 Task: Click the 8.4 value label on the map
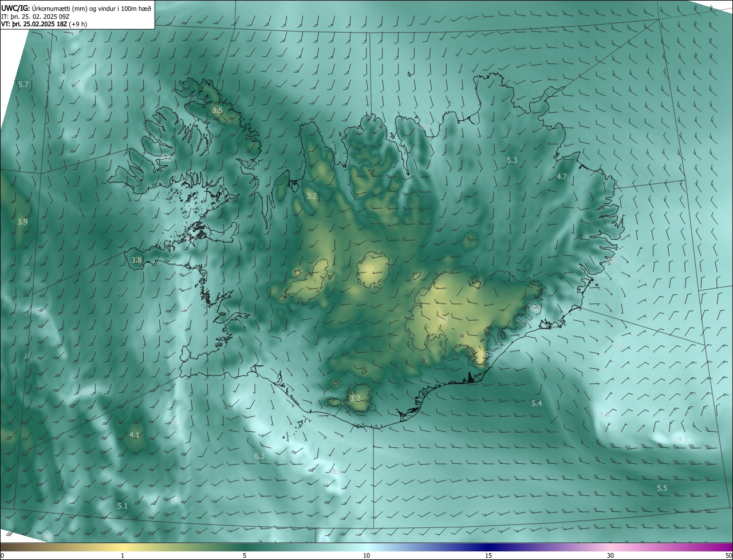(x=41, y=313)
